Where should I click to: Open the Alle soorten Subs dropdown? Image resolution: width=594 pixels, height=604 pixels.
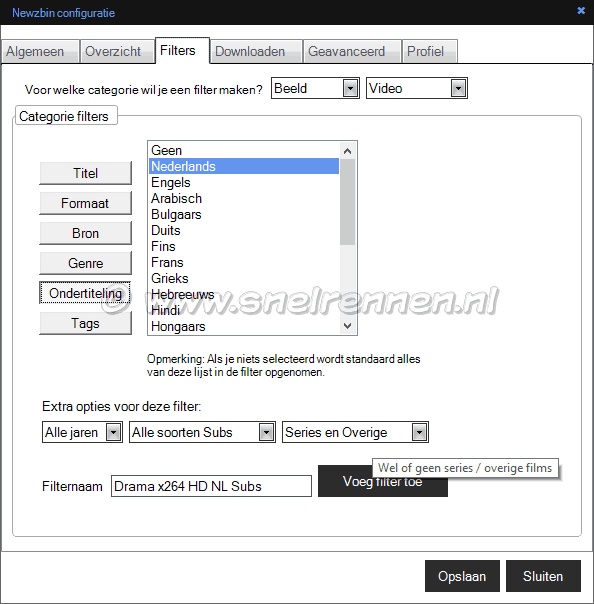point(202,432)
